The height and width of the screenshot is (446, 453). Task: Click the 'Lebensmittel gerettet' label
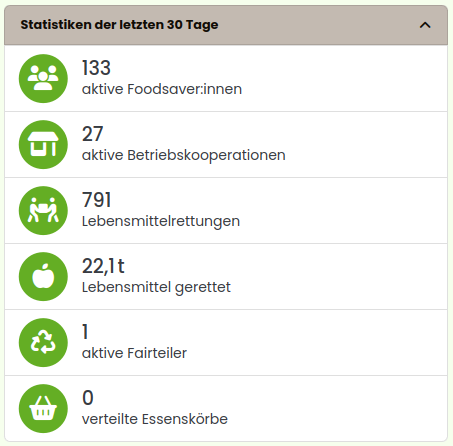[x=156, y=288]
